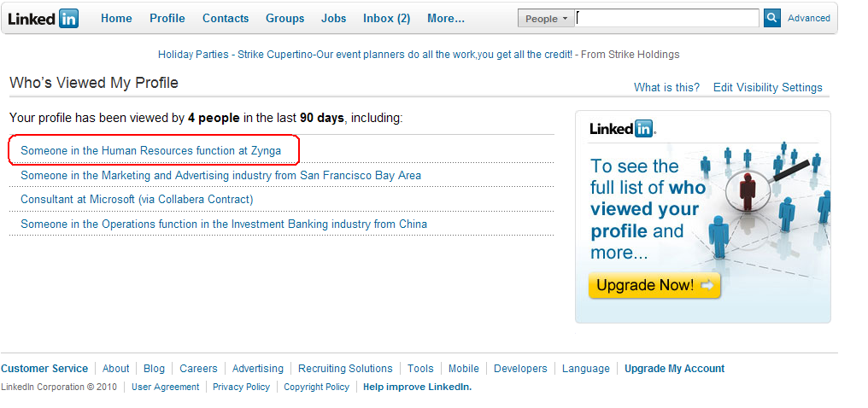Open Consultant at Microsoft viewer entry
This screenshot has height=408, width=868.
(x=137, y=199)
